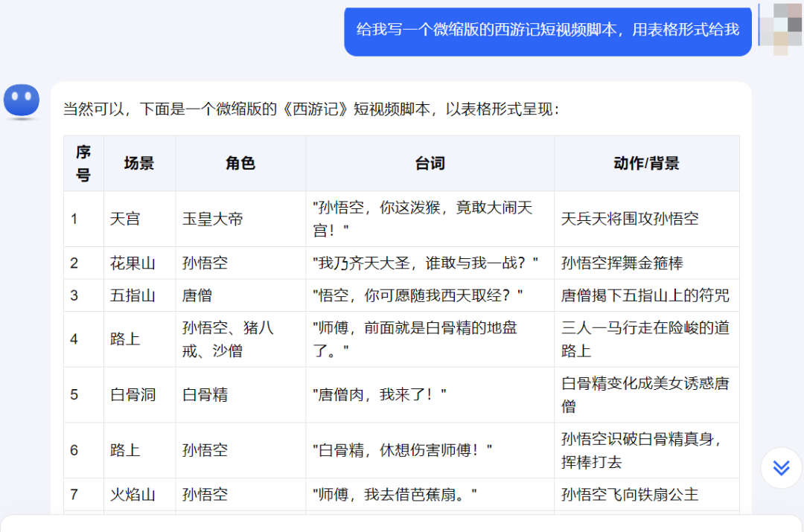Click the 花果山 scene cell

pyautogui.click(x=133, y=263)
